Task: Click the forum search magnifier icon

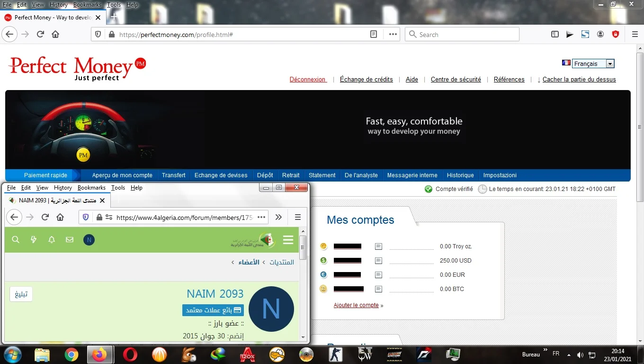Action: [x=16, y=240]
